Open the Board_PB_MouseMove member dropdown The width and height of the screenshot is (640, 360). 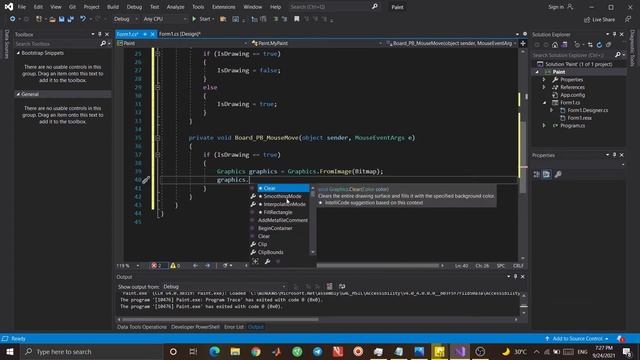click(x=451, y=43)
